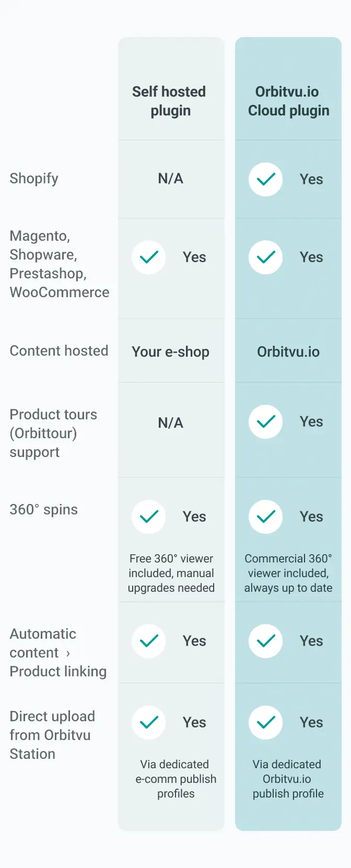Click the Magento row checkmark under Self hosted
The height and width of the screenshot is (868, 351).
(x=149, y=257)
